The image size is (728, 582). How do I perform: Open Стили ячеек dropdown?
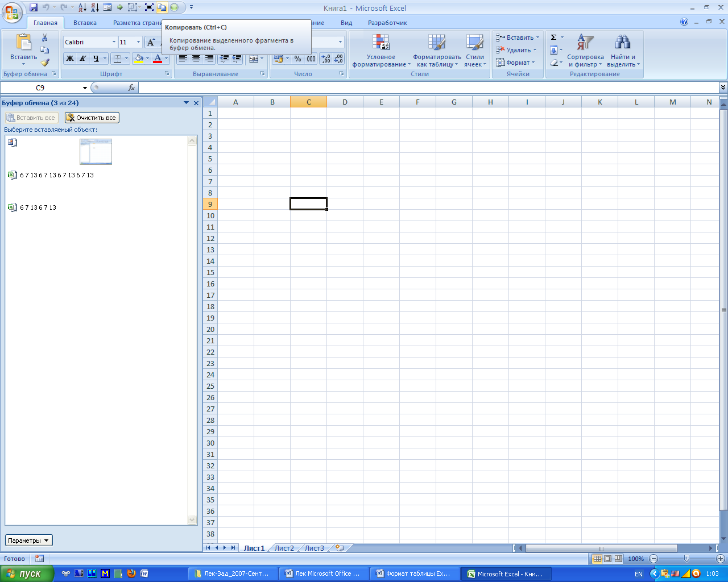point(475,51)
